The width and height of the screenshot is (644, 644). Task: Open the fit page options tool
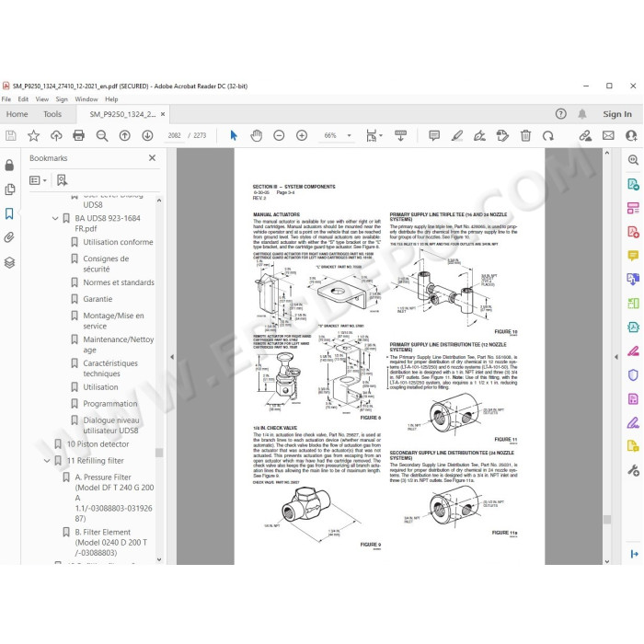pos(374,135)
